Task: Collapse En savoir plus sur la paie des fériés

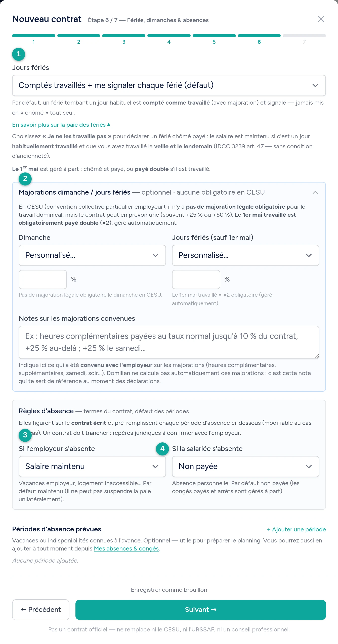Action: pyautogui.click(x=61, y=125)
